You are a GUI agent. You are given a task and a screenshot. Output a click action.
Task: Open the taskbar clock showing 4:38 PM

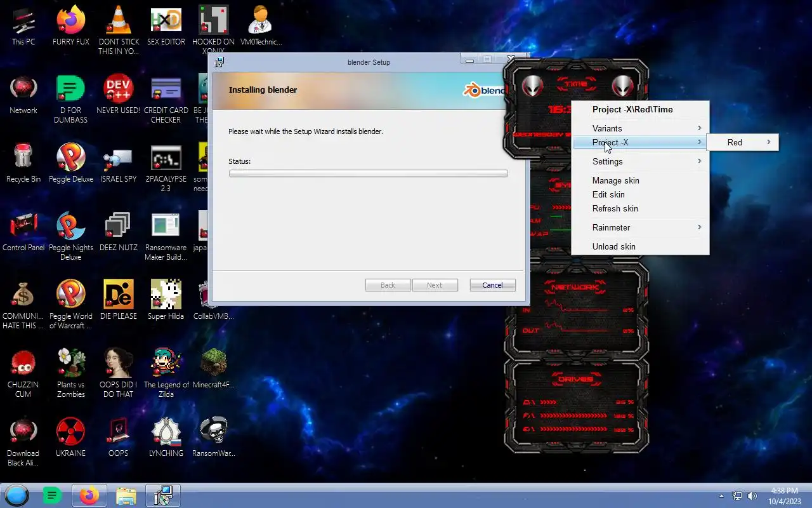pos(784,496)
